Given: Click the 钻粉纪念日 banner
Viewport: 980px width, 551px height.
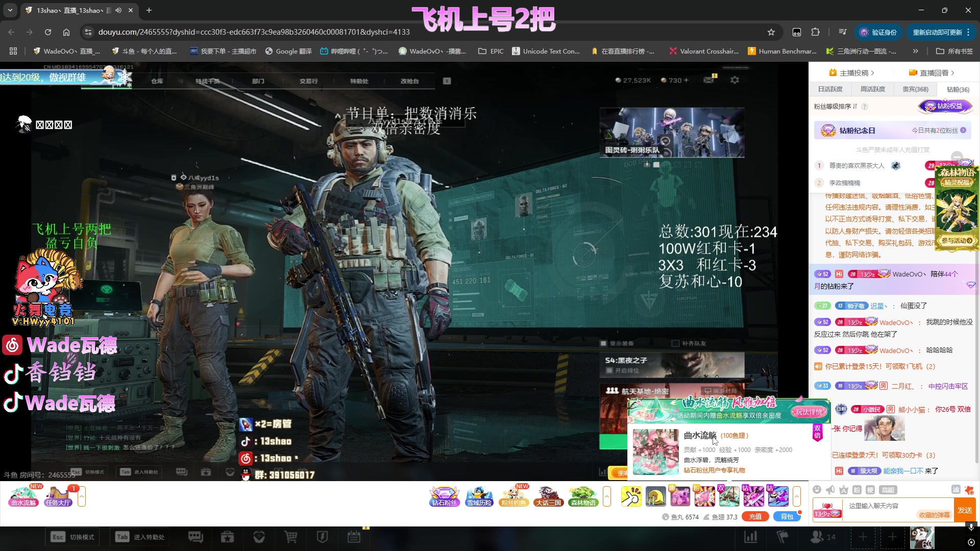Looking at the screenshot, I should [x=892, y=130].
